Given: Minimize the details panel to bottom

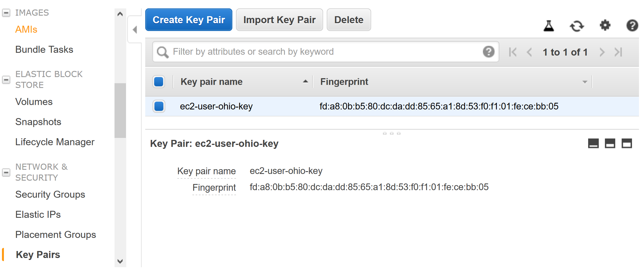Looking at the screenshot, I should click(x=593, y=143).
